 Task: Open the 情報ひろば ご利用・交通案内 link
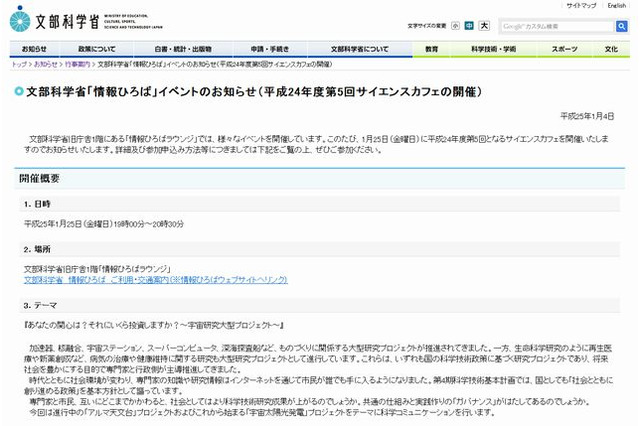[156, 280]
